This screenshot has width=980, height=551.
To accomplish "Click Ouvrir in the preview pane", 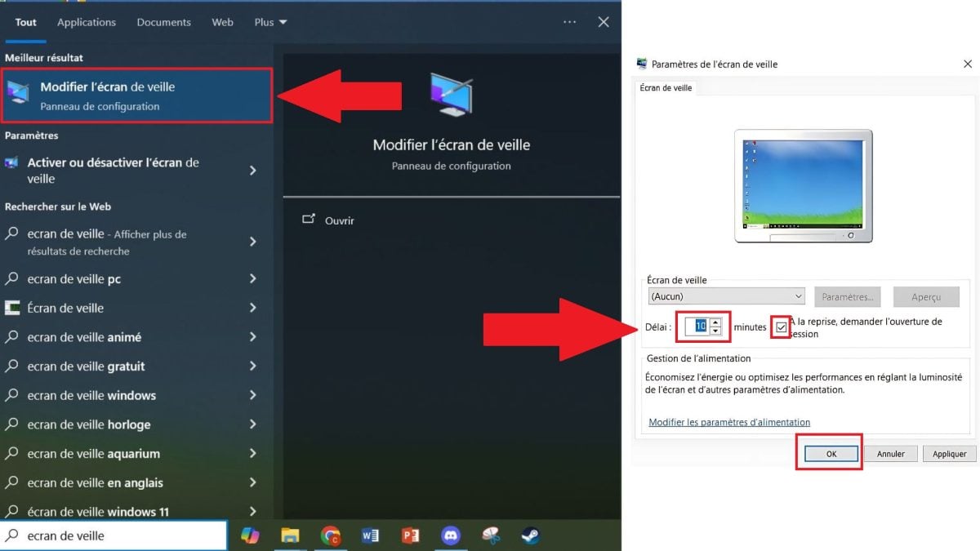I will click(339, 220).
